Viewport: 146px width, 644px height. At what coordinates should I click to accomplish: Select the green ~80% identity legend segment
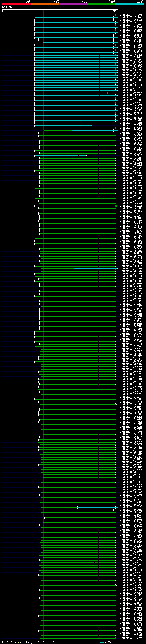click(x=101, y=4)
